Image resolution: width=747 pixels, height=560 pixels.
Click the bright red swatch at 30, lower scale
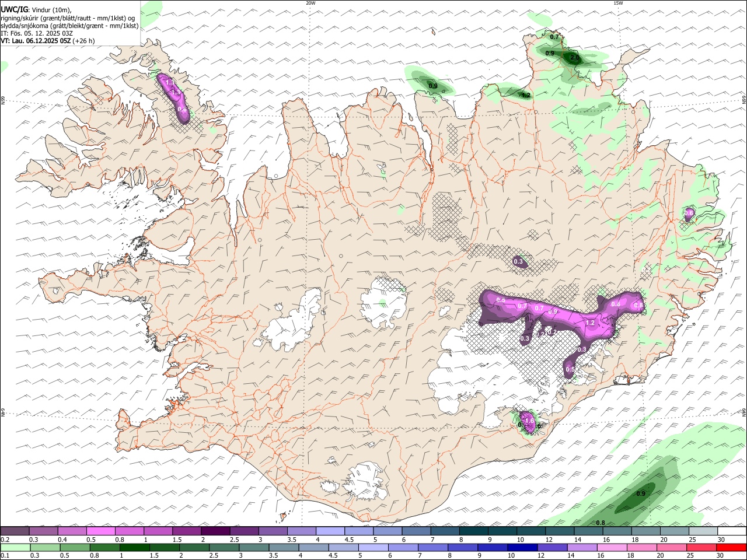(731, 548)
